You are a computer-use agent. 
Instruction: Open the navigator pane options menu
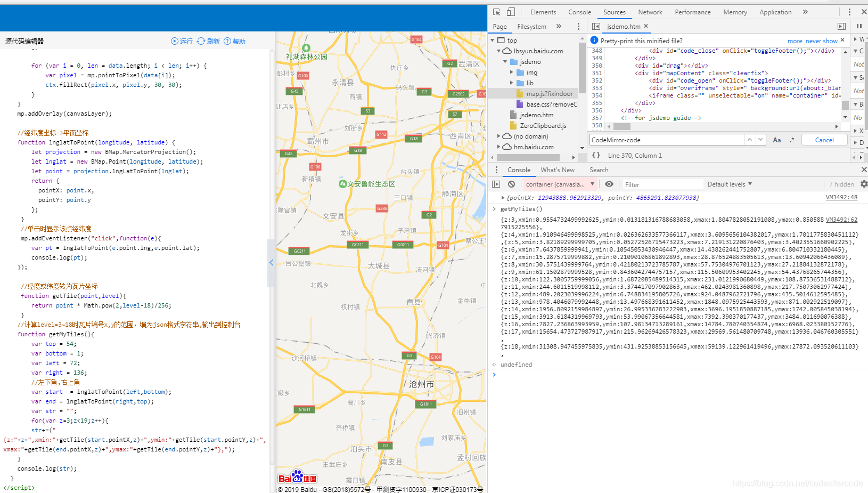click(x=578, y=26)
